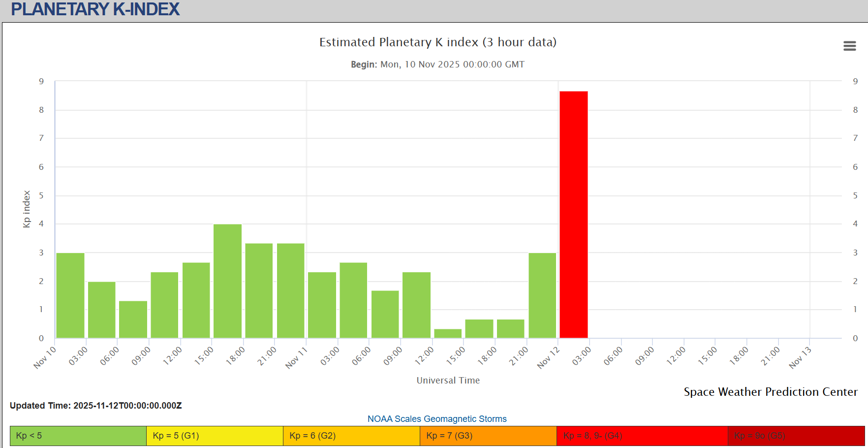Image resolution: width=868 pixels, height=448 pixels.
Task: Click the PLANETARY K-INDEX heading
Action: point(95,9)
